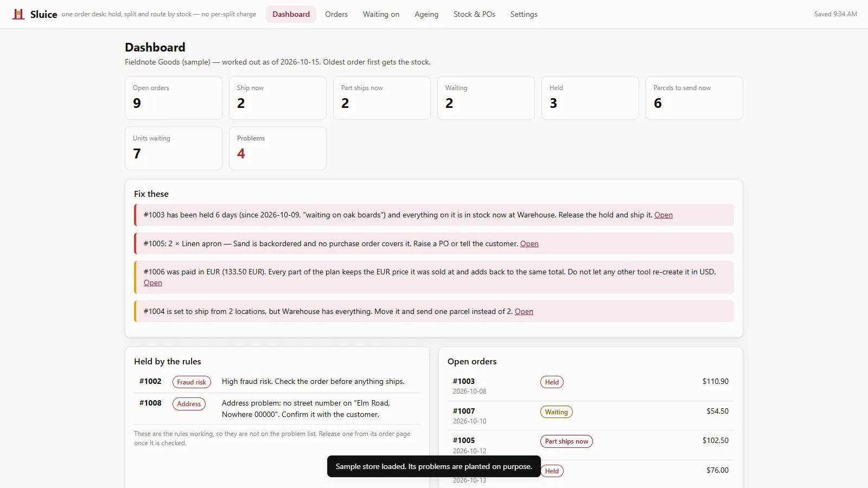The image size is (868, 488).
Task: Click the Held summary card
Action: 590,98
